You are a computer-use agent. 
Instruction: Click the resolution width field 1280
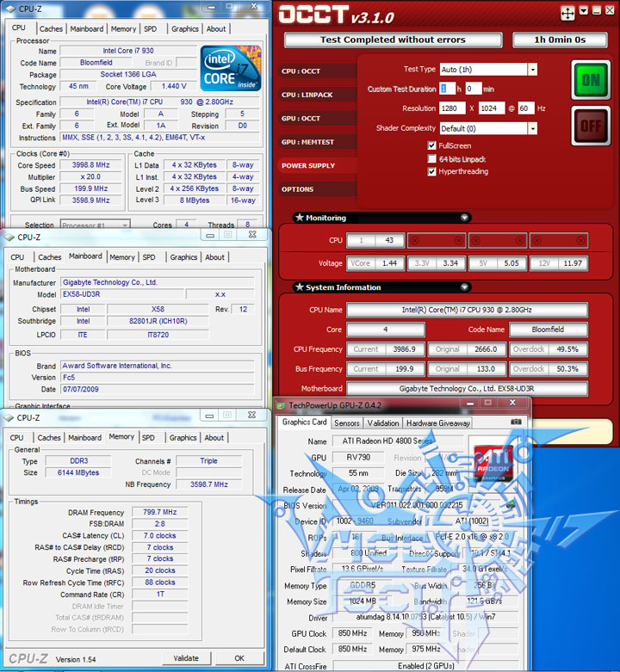pos(452,108)
